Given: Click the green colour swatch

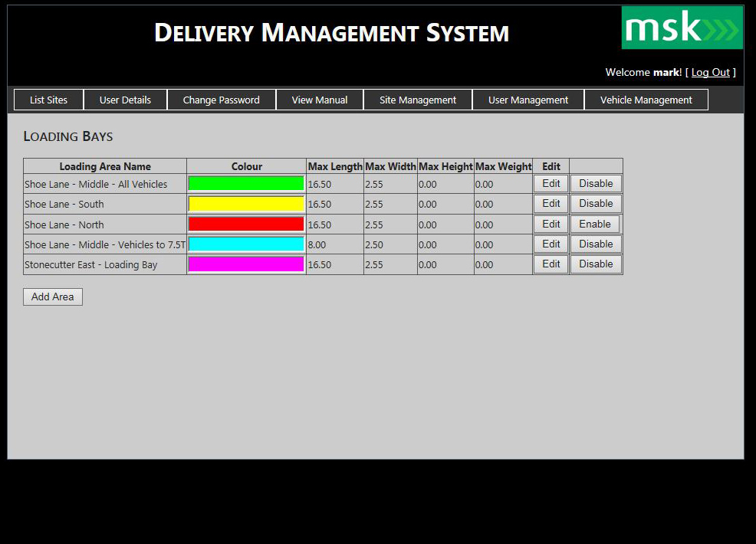Looking at the screenshot, I should [246, 184].
